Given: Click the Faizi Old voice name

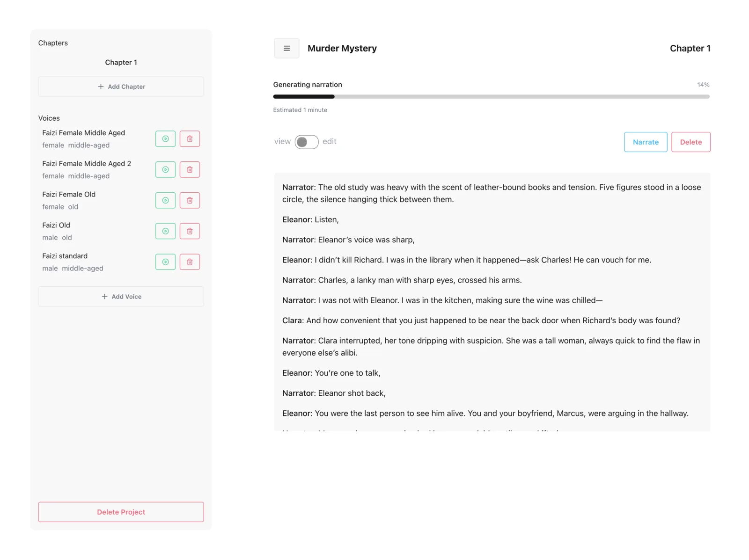Looking at the screenshot, I should tap(56, 225).
